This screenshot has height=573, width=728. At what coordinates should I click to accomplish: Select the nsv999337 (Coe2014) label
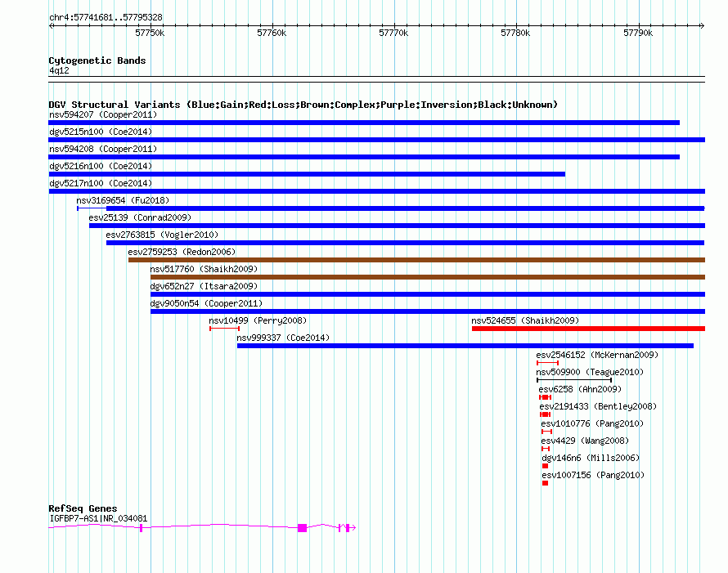(x=283, y=338)
